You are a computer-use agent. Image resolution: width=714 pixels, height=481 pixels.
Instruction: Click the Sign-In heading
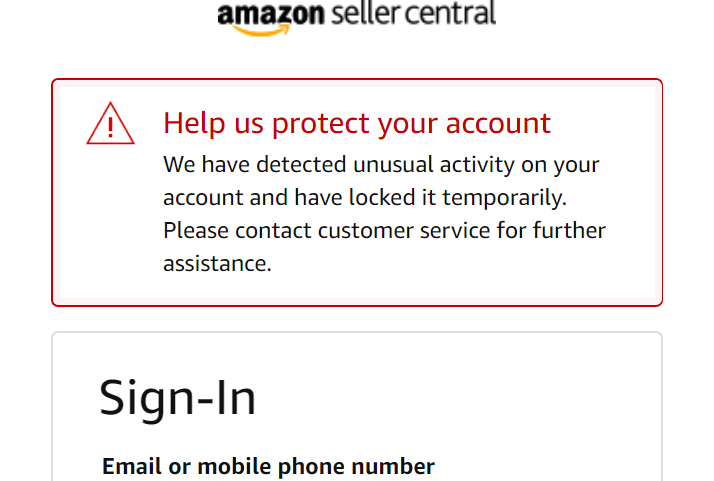click(x=178, y=399)
